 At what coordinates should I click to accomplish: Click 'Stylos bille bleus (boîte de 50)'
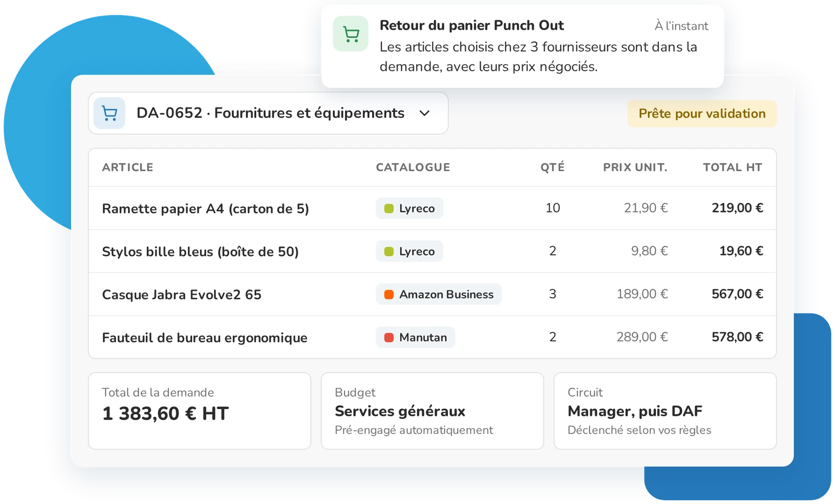pos(200,251)
